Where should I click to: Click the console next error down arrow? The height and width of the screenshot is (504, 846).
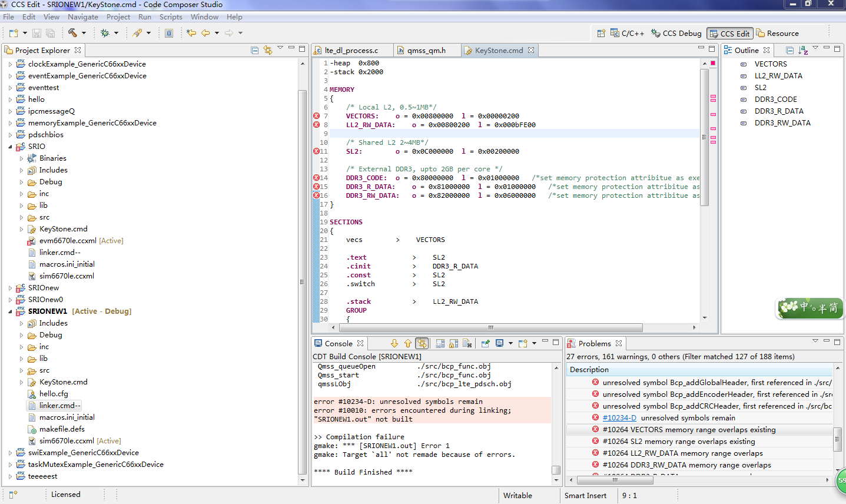point(394,343)
